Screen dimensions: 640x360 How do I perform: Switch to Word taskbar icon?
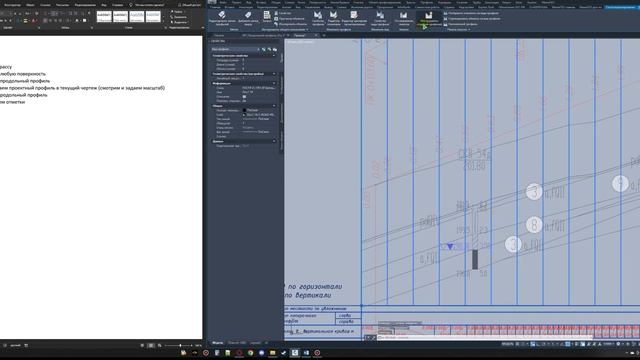point(306,353)
